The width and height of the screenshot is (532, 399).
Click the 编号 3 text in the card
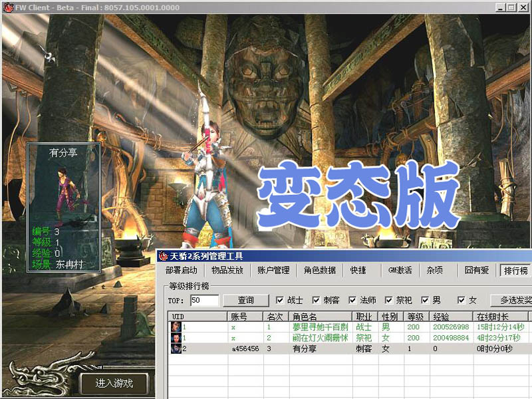46,231
